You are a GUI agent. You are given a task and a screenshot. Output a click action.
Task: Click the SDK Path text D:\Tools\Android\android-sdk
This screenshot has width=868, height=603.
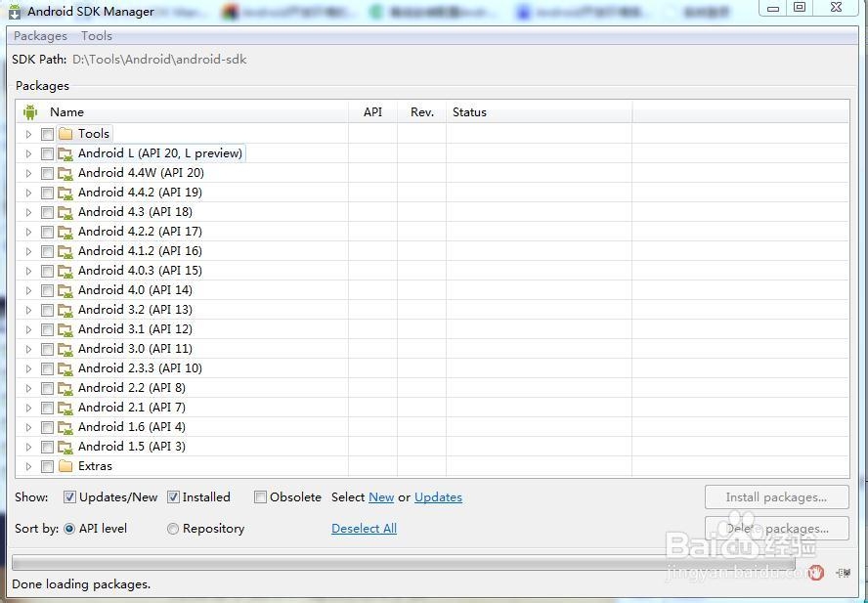[159, 60]
